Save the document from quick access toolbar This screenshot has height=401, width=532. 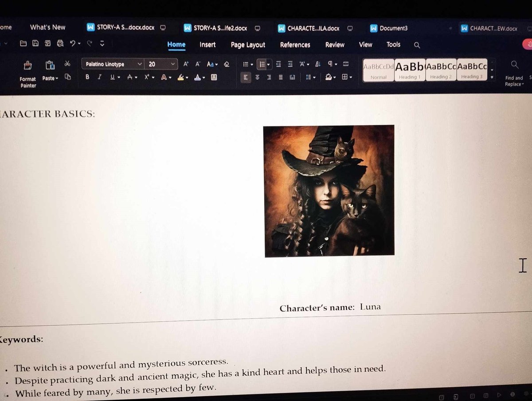pyautogui.click(x=35, y=43)
